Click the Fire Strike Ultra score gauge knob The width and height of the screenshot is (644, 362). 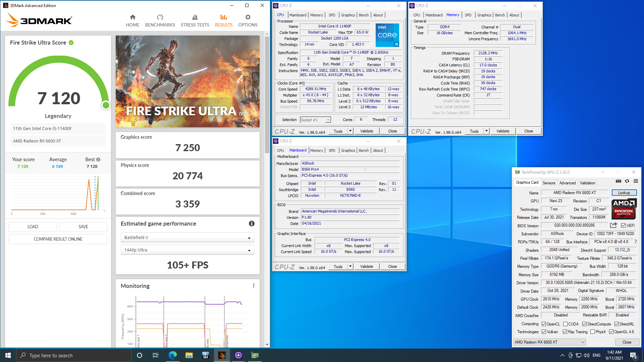pyautogui.click(x=106, y=105)
